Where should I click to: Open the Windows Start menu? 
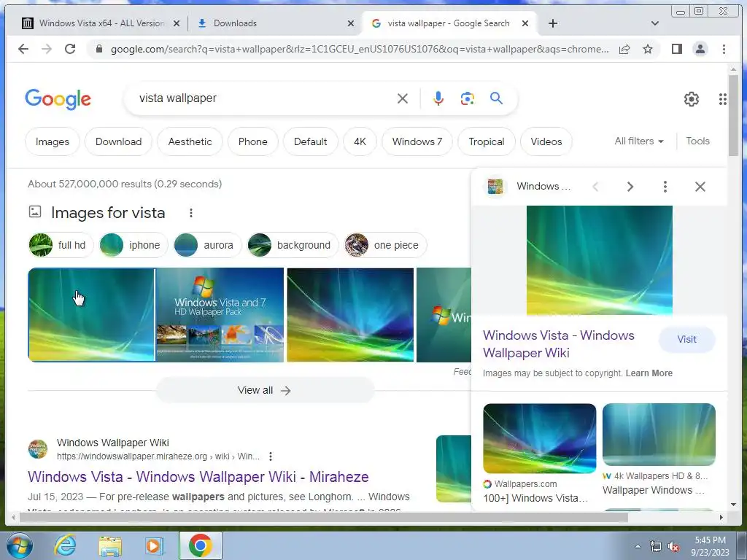pyautogui.click(x=18, y=545)
